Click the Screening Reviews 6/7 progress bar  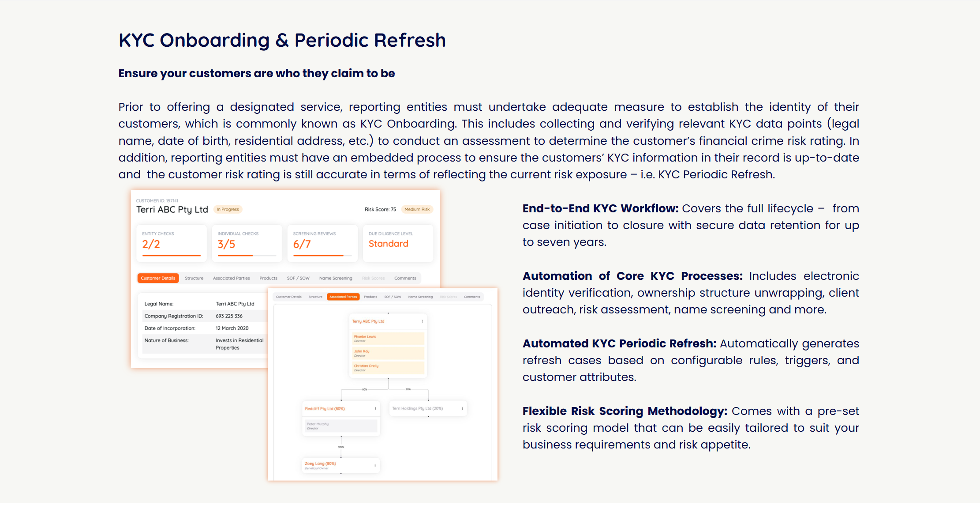[322, 256]
